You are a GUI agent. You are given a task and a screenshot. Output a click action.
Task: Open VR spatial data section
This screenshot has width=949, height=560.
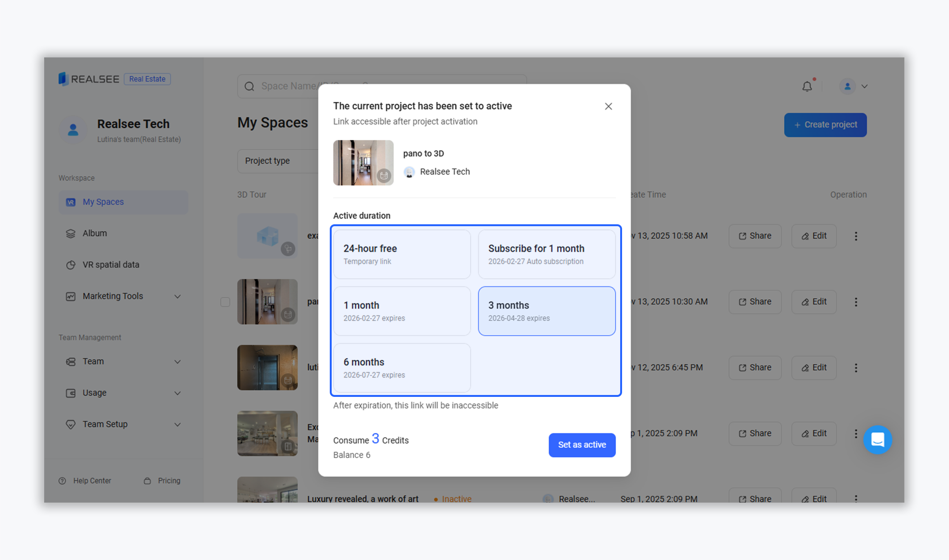(x=111, y=265)
